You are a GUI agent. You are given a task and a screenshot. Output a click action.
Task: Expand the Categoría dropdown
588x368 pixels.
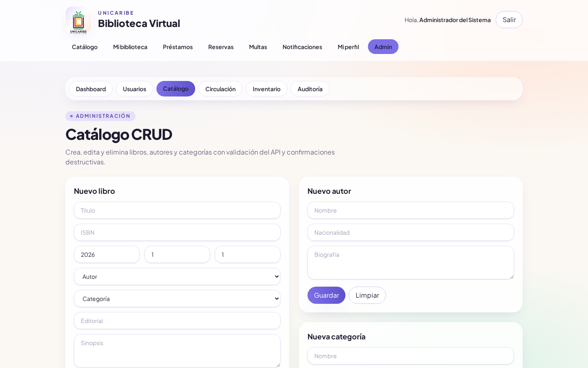point(177,298)
